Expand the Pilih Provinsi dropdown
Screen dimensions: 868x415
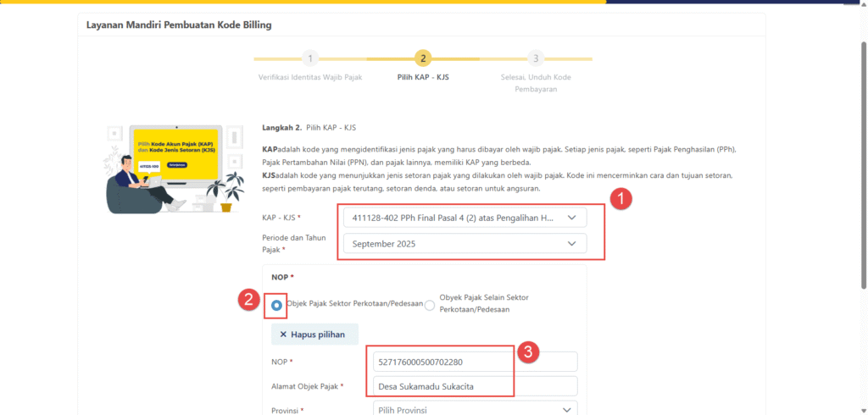click(475, 410)
